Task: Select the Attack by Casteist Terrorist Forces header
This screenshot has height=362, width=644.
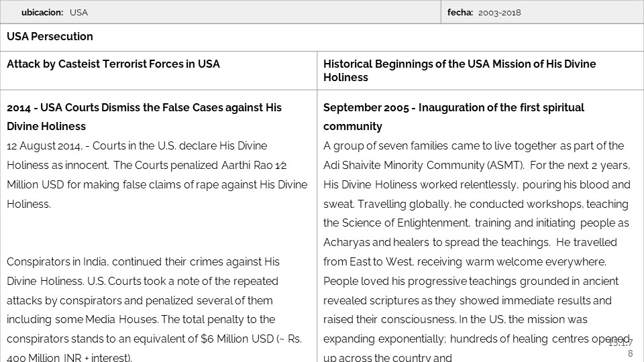Action: 113,64
